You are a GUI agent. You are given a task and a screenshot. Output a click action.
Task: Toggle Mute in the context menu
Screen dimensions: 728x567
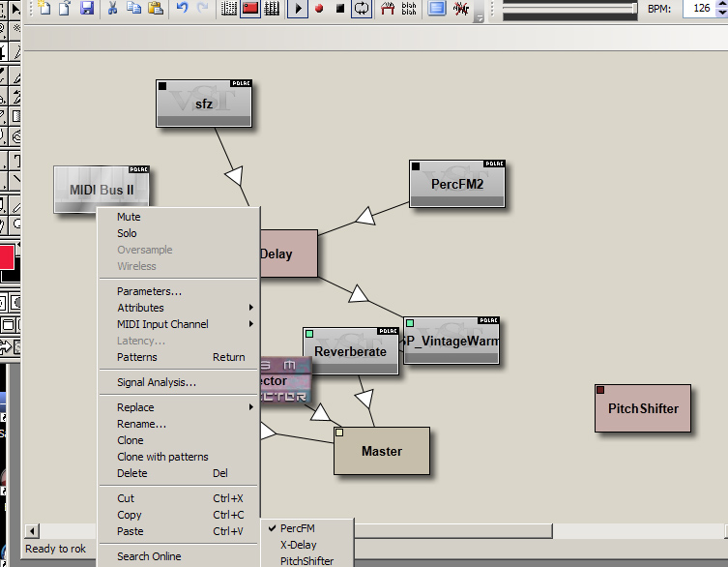coord(129,217)
